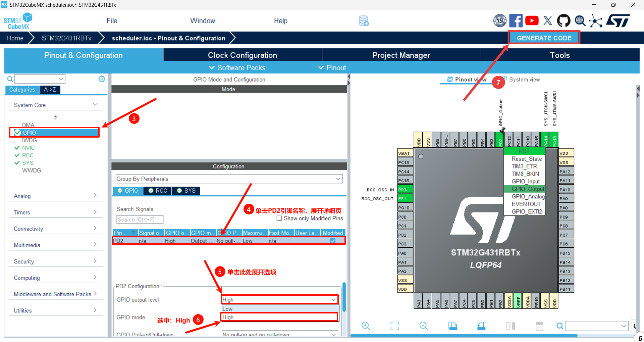644x342 pixels.
Task: Open the X (Twitter) icon
Action: click(548, 21)
